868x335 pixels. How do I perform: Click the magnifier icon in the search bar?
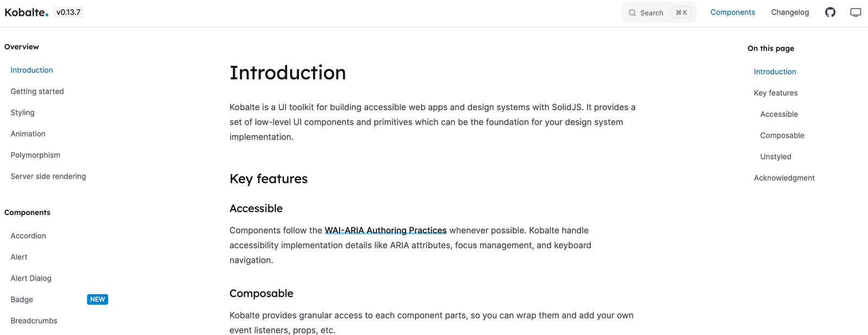[632, 12]
